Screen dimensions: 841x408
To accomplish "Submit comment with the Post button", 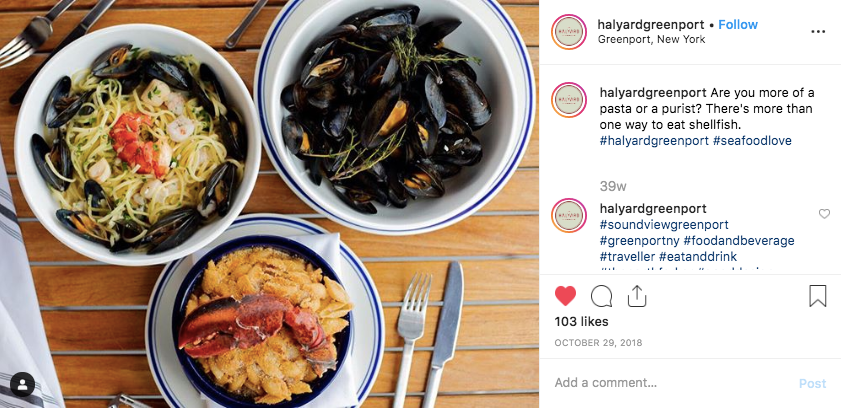I will (812, 383).
